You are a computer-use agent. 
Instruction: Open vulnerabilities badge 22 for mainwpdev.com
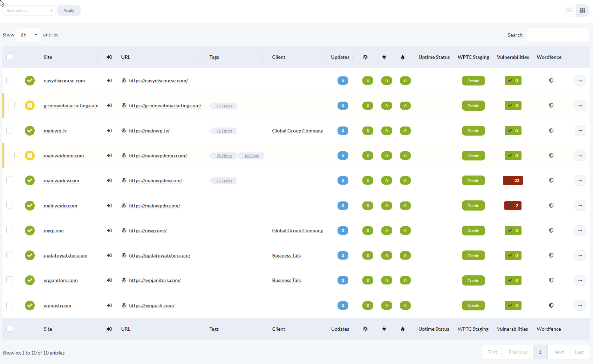513,180
